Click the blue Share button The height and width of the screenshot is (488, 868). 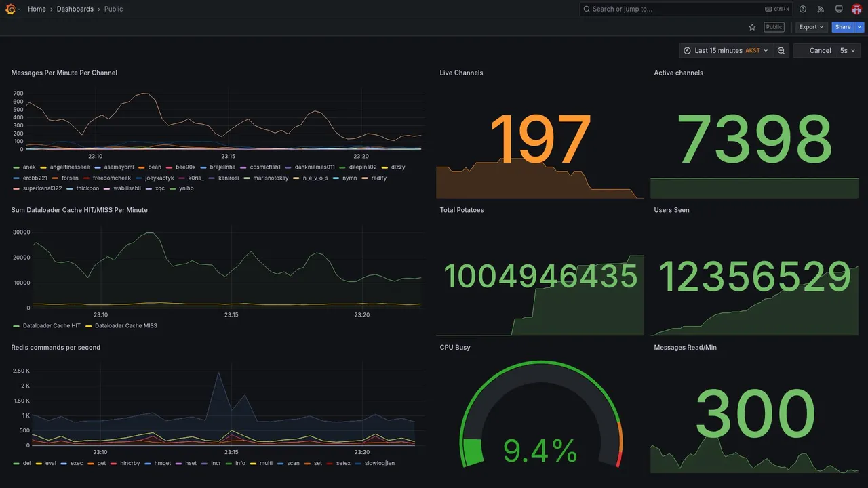(843, 27)
